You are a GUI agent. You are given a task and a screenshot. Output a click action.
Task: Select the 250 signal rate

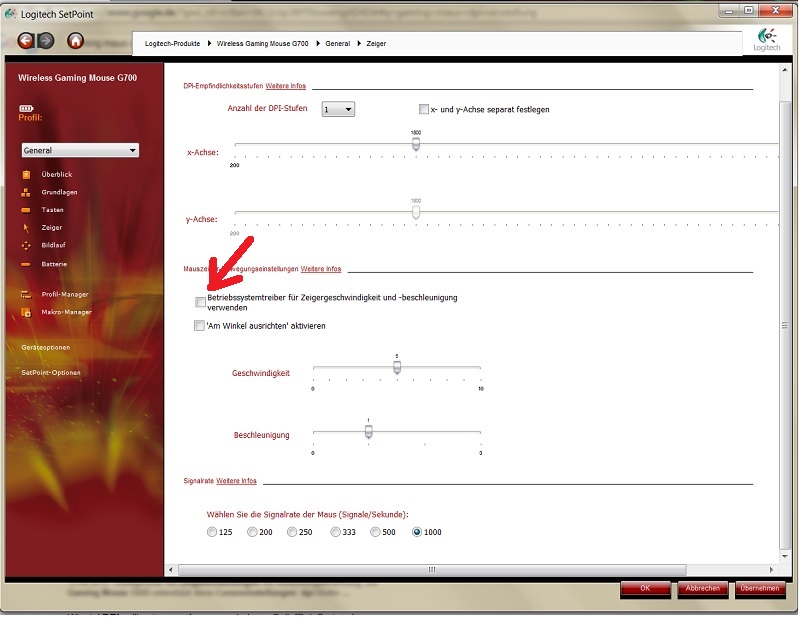point(292,532)
